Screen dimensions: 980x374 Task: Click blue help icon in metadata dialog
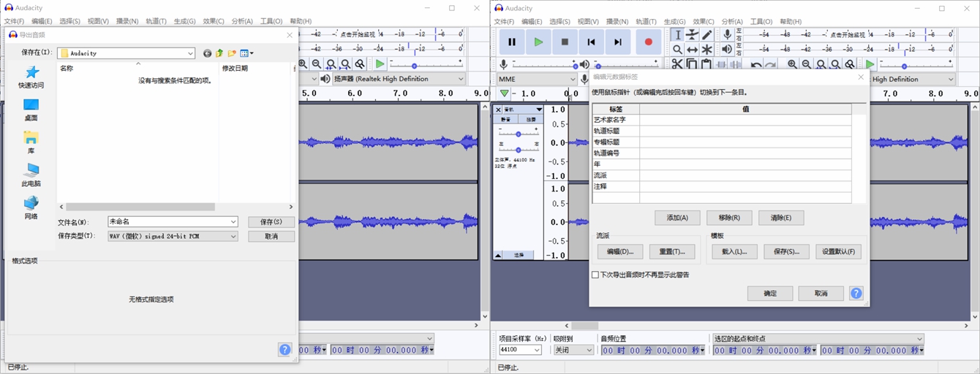pos(856,293)
